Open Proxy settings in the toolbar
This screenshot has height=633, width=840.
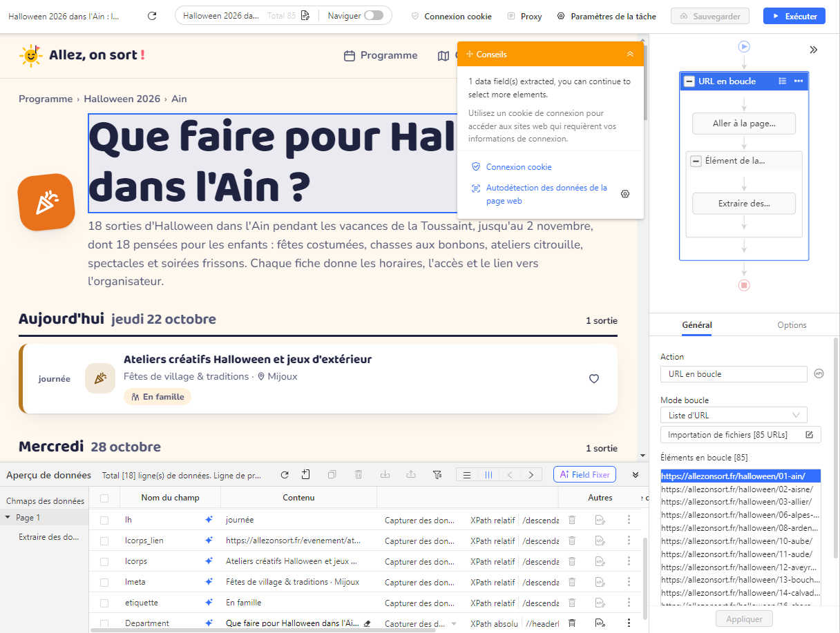tap(524, 16)
